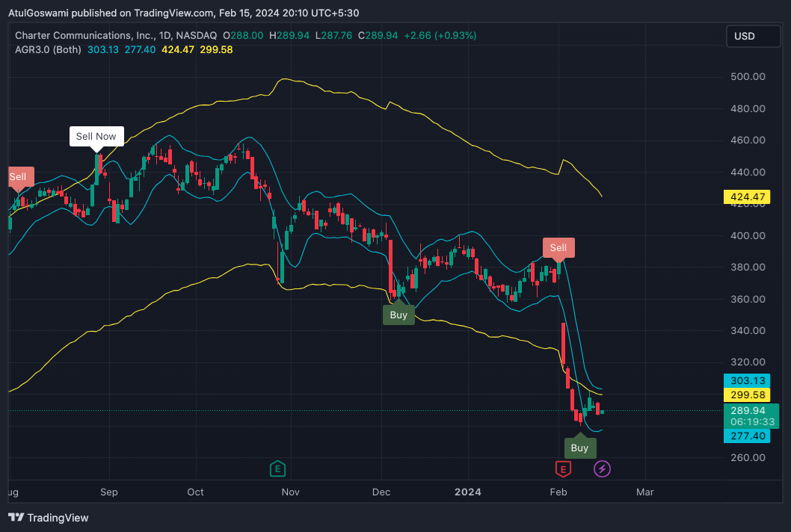This screenshot has height=532, width=791.
Task: Click the purple lightning bolt event icon
Action: point(602,469)
